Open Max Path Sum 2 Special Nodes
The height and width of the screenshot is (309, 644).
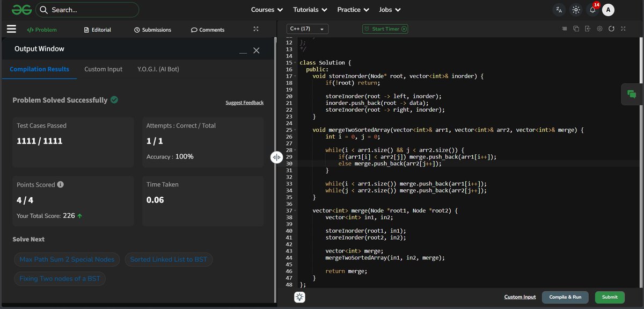pos(67,260)
